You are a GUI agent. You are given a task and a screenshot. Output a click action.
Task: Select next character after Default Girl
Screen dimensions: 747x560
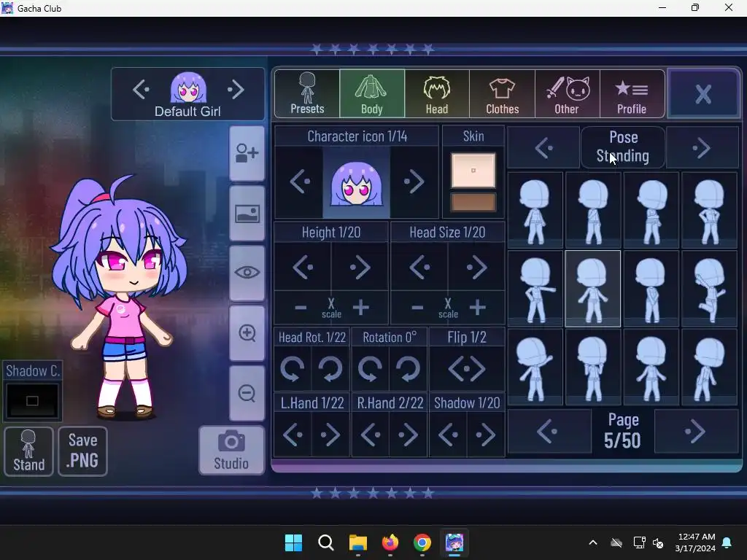point(236,90)
